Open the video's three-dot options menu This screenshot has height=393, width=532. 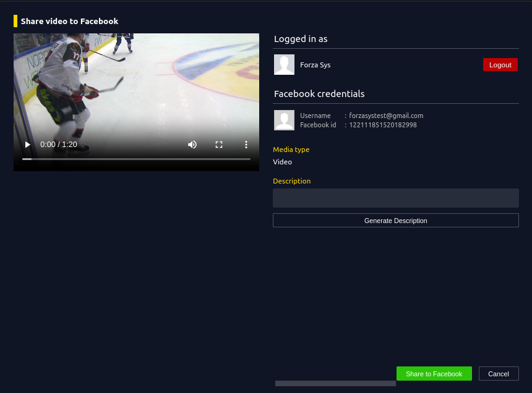point(246,145)
